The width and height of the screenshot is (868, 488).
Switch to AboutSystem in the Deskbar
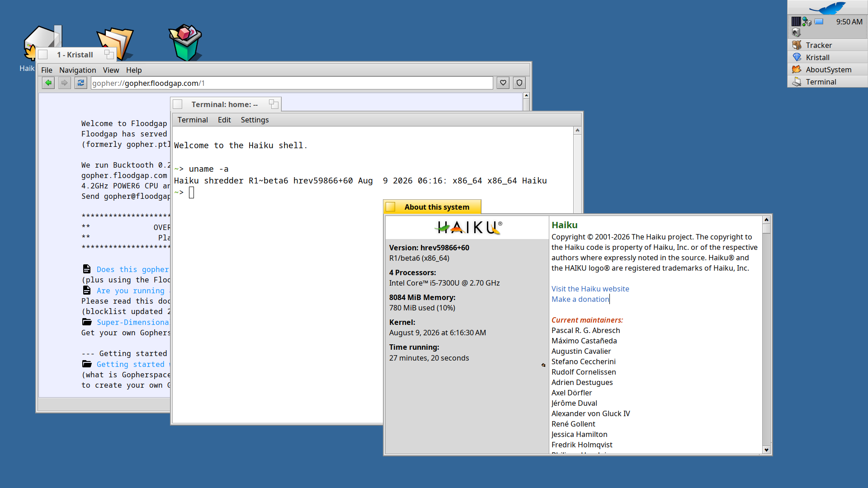(x=827, y=70)
